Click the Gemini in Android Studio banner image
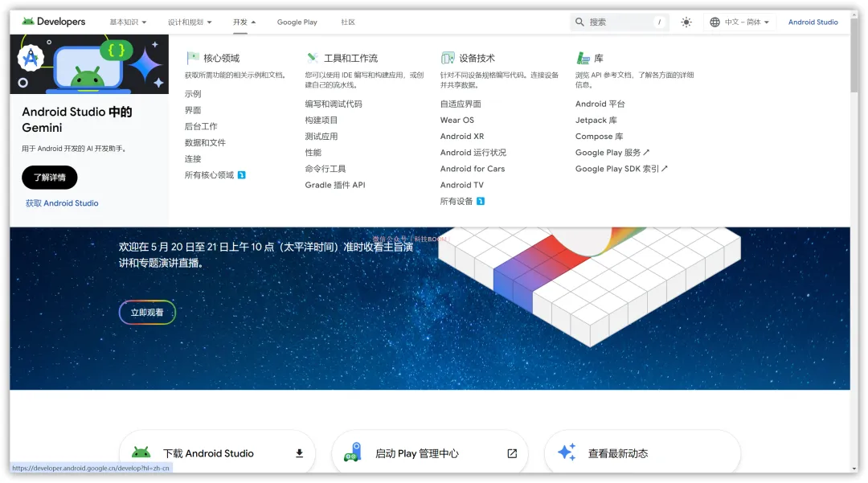 point(89,64)
